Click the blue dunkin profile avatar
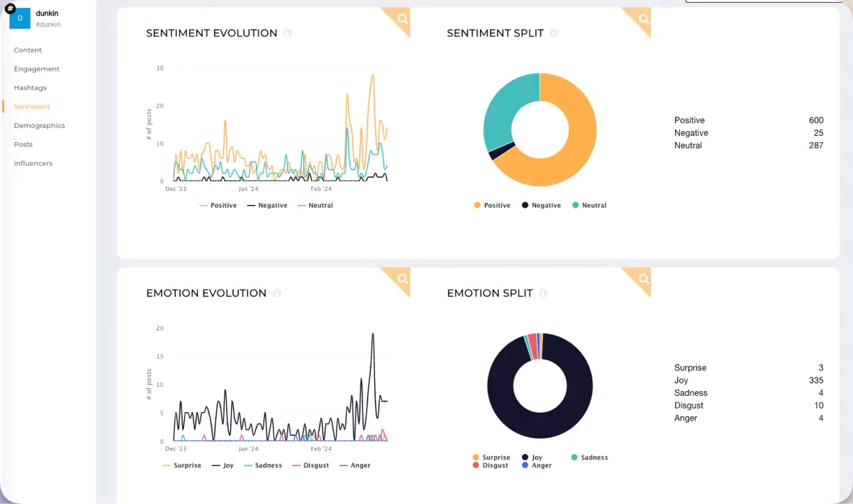 click(20, 18)
